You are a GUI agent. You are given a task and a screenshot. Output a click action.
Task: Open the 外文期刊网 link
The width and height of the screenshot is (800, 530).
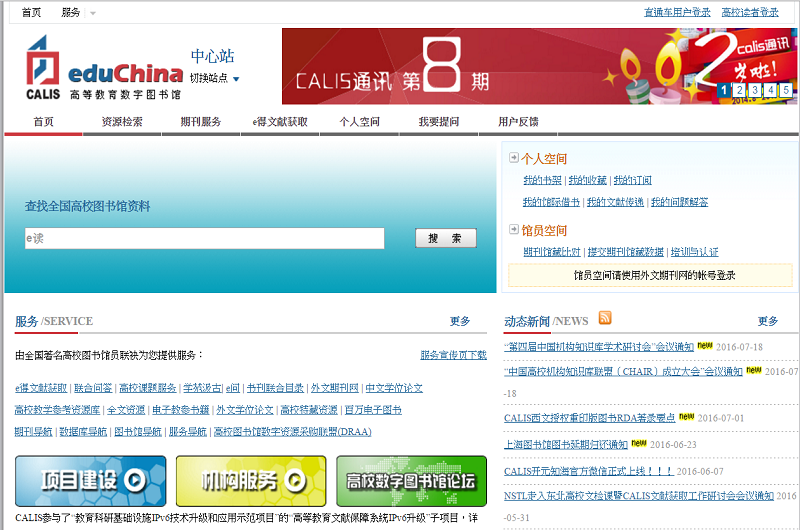click(x=335, y=388)
